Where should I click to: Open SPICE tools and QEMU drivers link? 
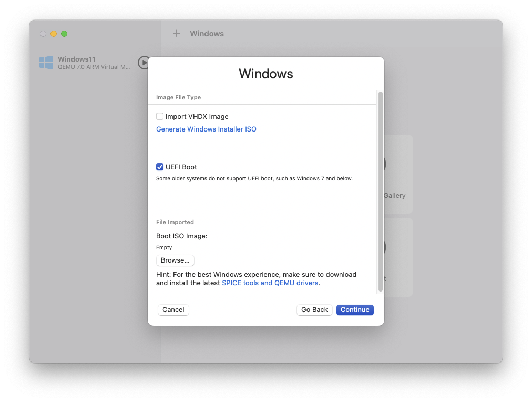270,283
